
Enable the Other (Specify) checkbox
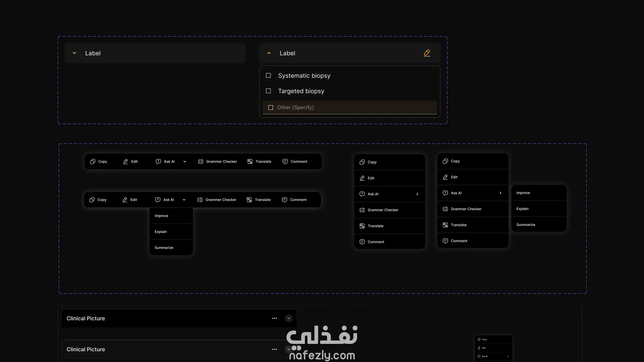[271, 108]
